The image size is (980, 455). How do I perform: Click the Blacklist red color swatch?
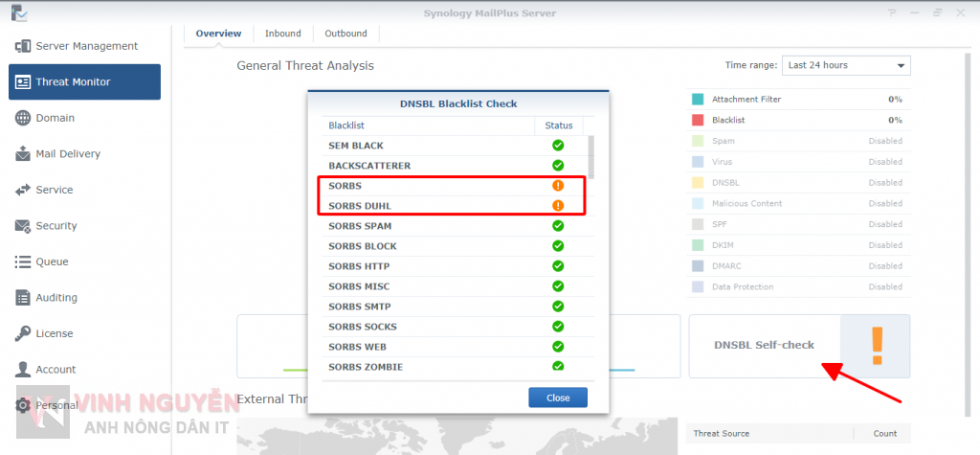click(x=698, y=121)
